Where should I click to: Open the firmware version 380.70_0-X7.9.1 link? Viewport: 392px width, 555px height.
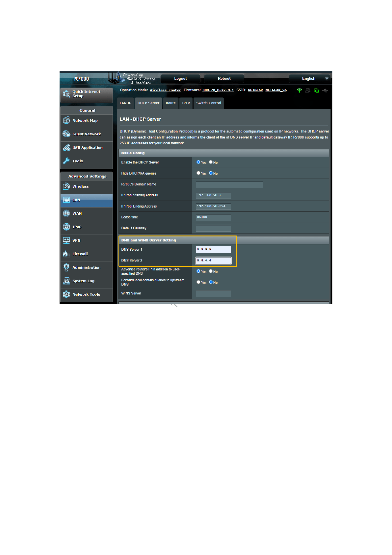click(218, 90)
